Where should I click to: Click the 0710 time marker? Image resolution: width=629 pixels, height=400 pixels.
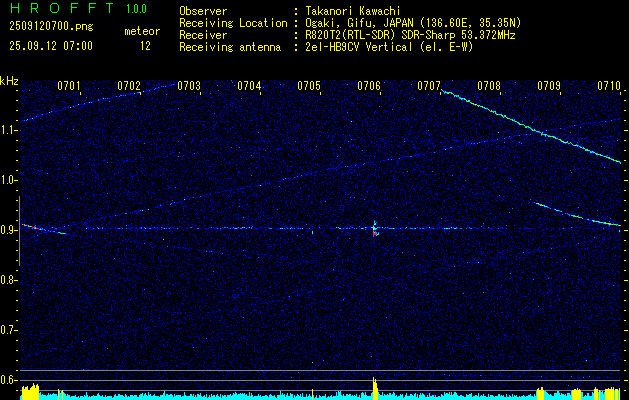tap(609, 86)
